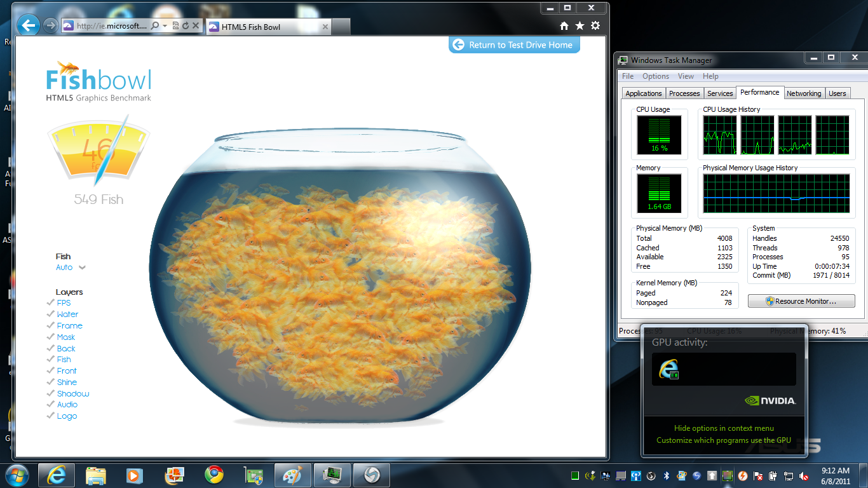Open Google Chrome from taskbar
This screenshot has width=868, height=488.
(214, 475)
